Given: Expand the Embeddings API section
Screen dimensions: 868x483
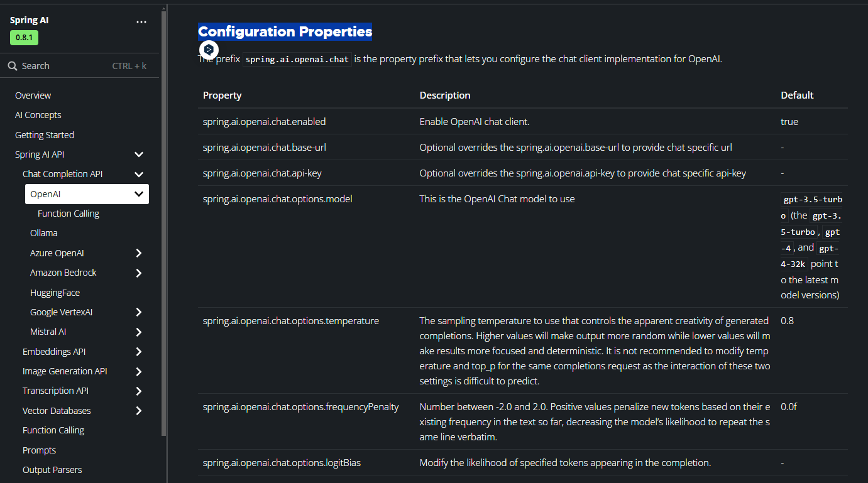Looking at the screenshot, I should pyautogui.click(x=139, y=352).
